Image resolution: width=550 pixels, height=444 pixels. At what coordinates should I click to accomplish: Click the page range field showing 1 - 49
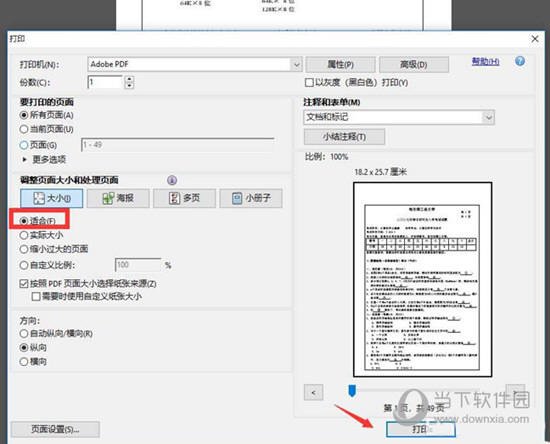coord(177,144)
